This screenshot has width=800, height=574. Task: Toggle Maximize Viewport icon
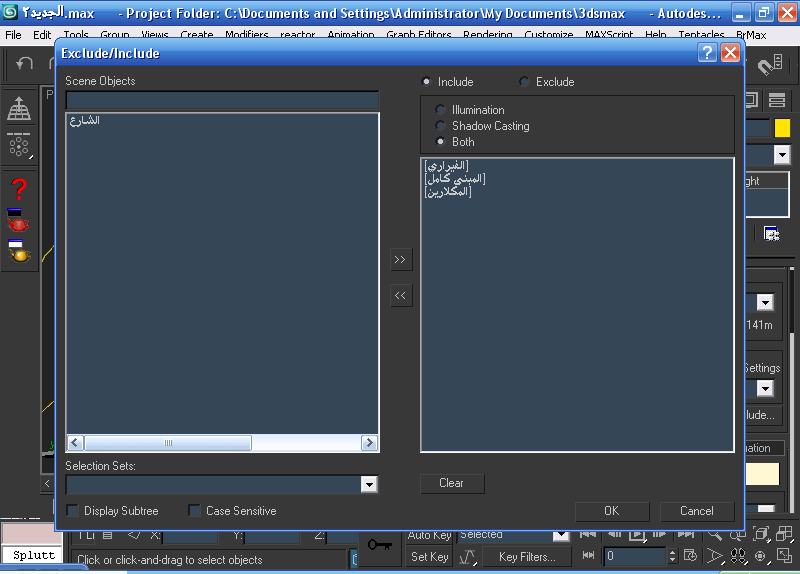click(x=784, y=555)
